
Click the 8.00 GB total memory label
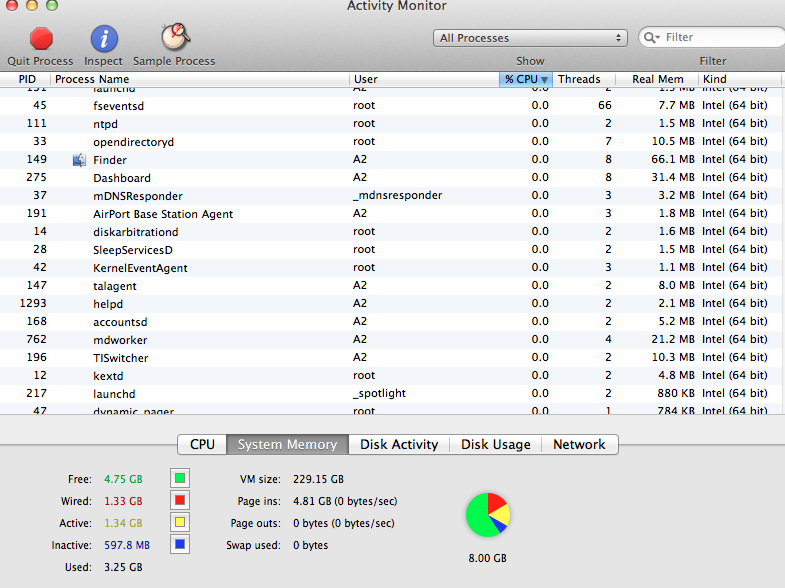click(x=488, y=558)
